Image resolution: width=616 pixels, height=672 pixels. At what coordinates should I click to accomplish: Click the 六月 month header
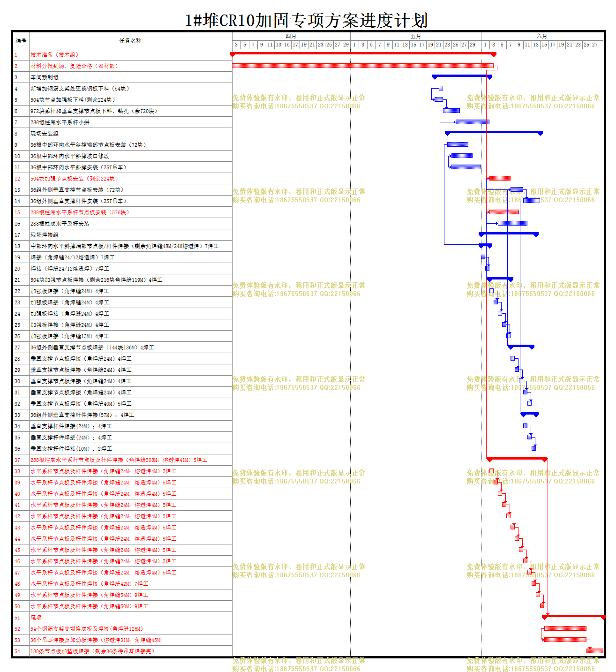coord(542,36)
